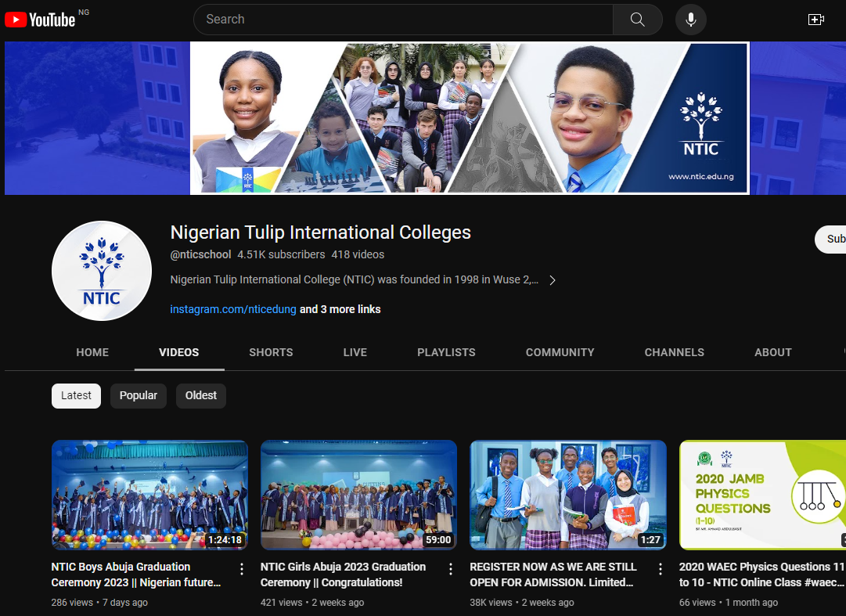Open options menu for NTIC Boys graduation video
846x616 pixels.
[x=242, y=569]
